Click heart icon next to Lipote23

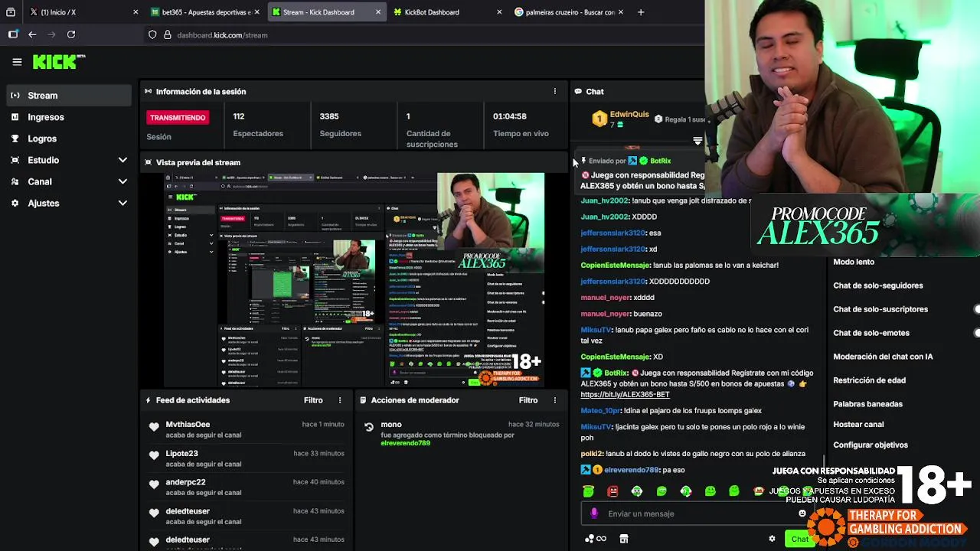click(x=154, y=456)
